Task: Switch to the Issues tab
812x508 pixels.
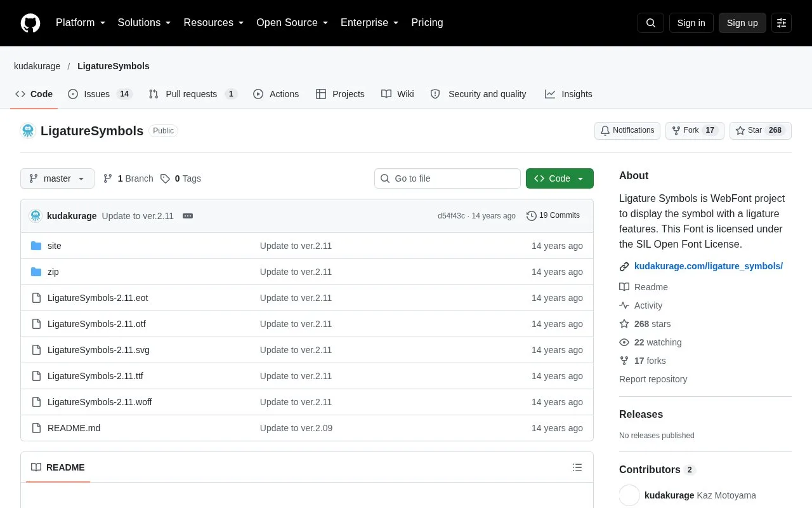Action: click(x=100, y=94)
